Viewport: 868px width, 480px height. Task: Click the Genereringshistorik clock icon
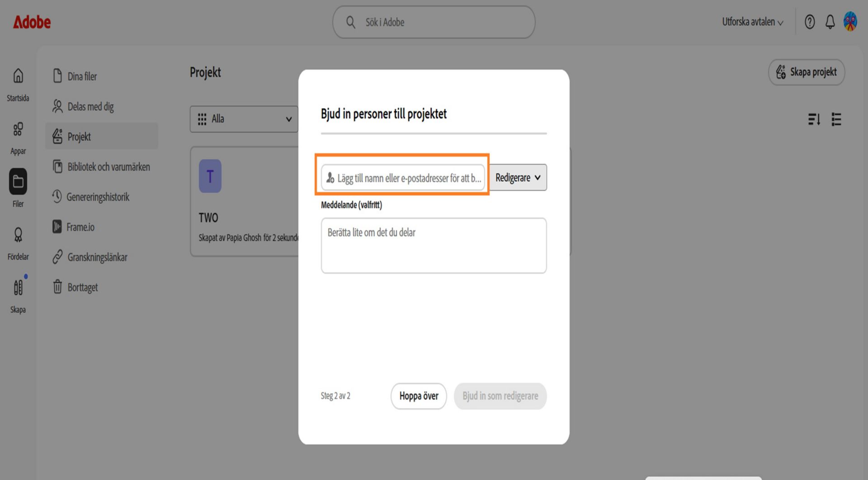coord(57,196)
